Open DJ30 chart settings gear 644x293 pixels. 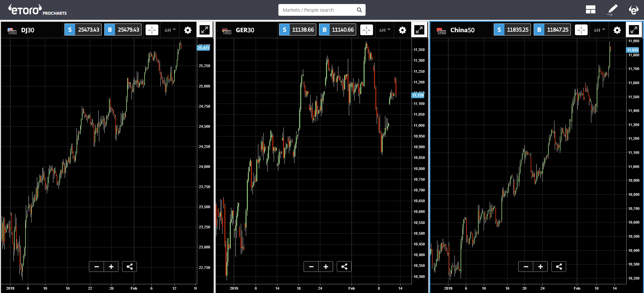coord(188,30)
